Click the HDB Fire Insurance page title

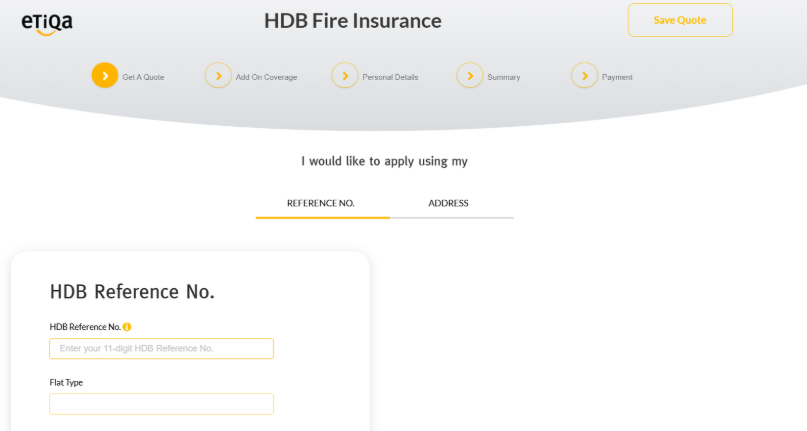[352, 21]
